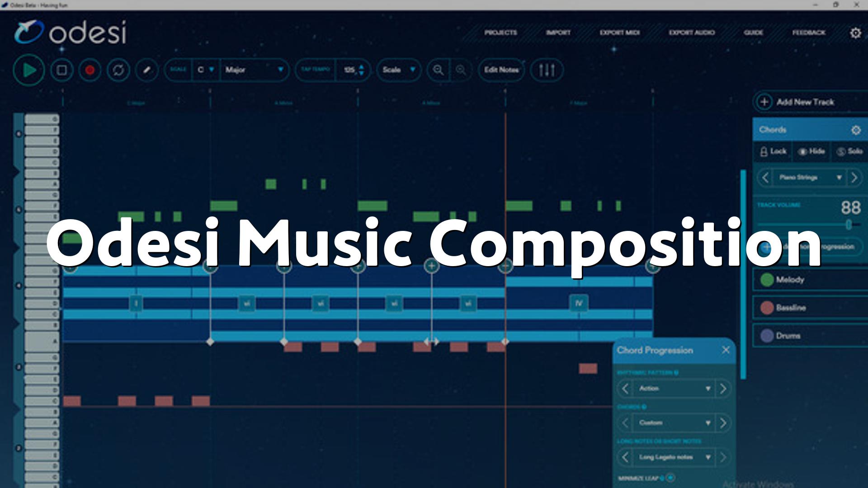The width and height of the screenshot is (868, 488).
Task: Select the pencil draw tool
Action: coord(146,70)
